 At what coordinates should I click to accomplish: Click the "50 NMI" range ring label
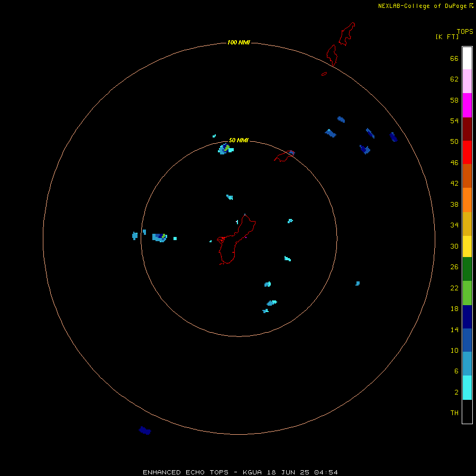click(239, 140)
